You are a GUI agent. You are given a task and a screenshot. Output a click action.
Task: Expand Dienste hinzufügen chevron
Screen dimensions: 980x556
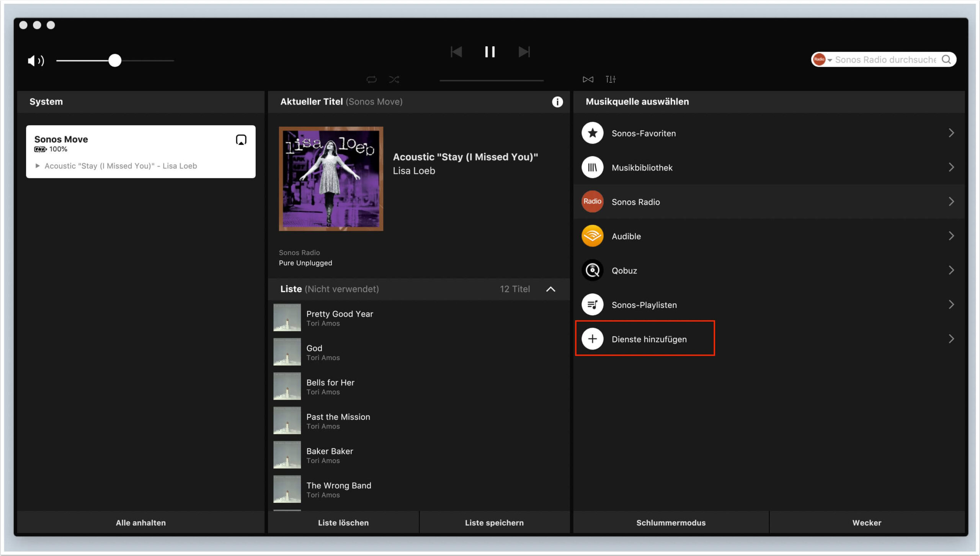pos(951,339)
